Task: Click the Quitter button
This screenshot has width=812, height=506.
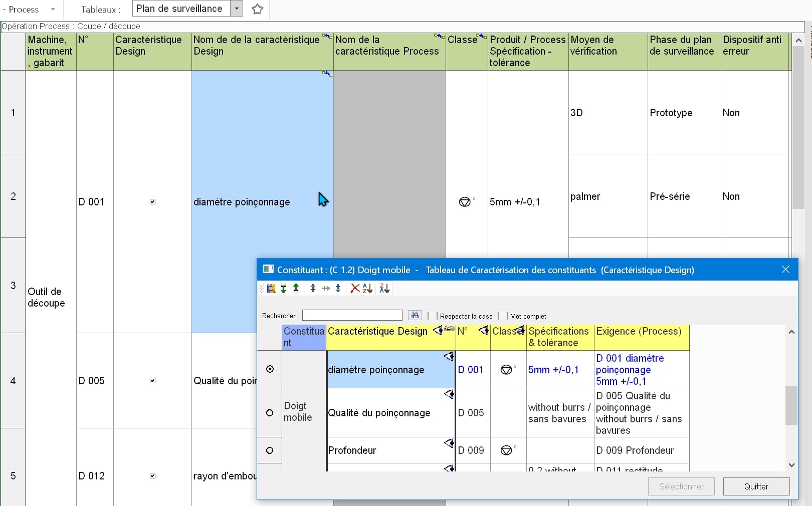Action: click(756, 486)
